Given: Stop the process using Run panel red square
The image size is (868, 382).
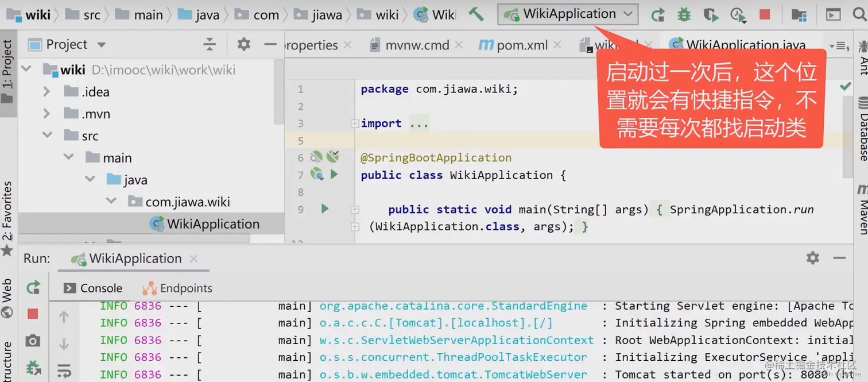Looking at the screenshot, I should [x=33, y=314].
